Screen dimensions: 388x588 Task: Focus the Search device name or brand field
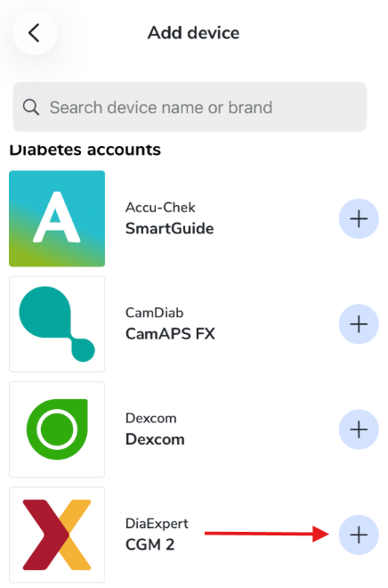tap(190, 107)
